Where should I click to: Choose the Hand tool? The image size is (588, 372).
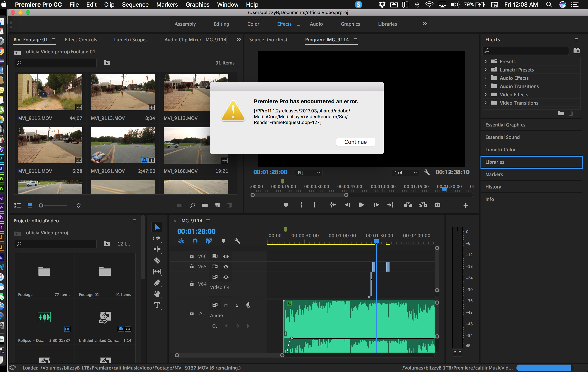click(x=157, y=294)
